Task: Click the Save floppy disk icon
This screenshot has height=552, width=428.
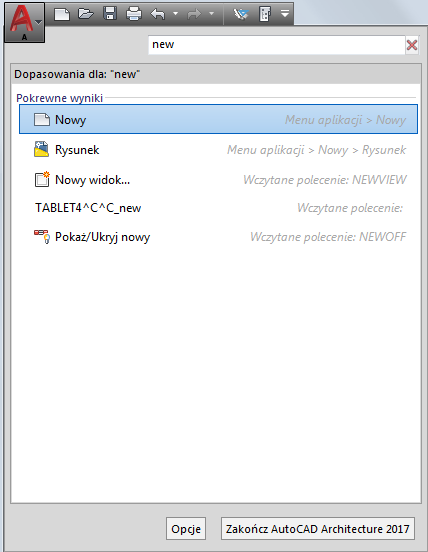Action: [110, 14]
